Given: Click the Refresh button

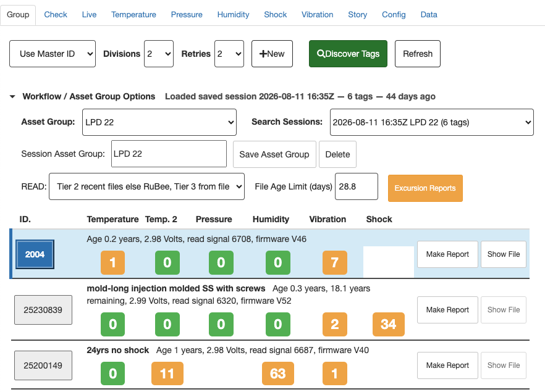Looking at the screenshot, I should [x=418, y=54].
